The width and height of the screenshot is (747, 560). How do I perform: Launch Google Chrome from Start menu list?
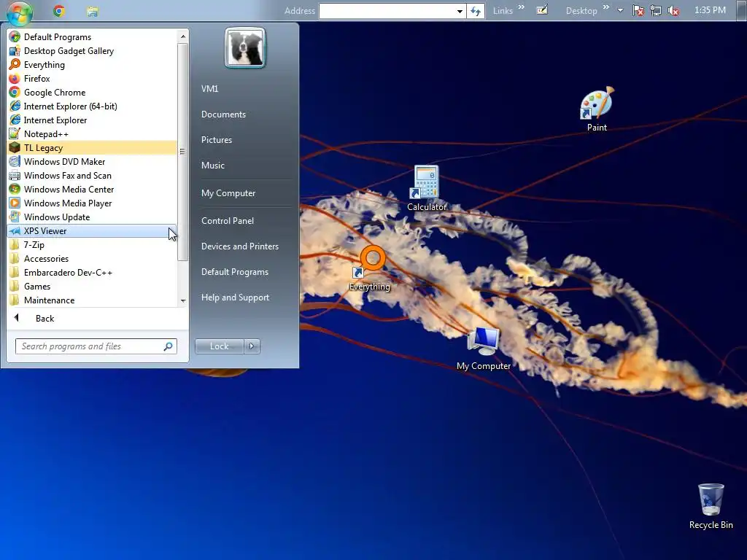tap(92, 93)
